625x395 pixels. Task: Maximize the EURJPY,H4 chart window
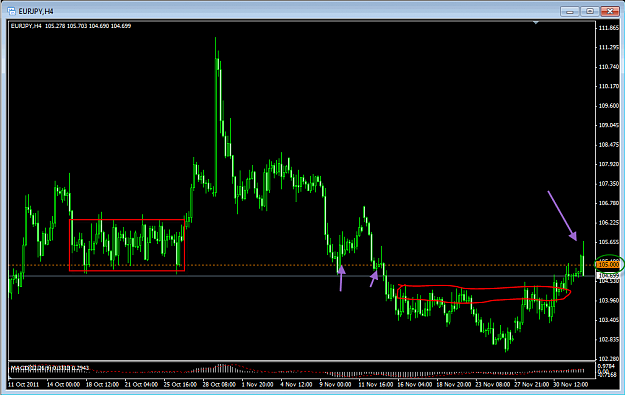click(590, 11)
